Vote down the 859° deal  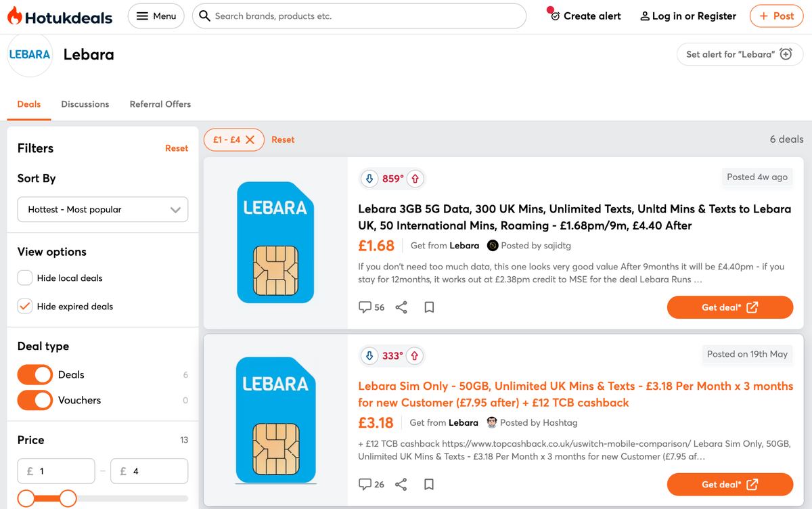(x=369, y=179)
